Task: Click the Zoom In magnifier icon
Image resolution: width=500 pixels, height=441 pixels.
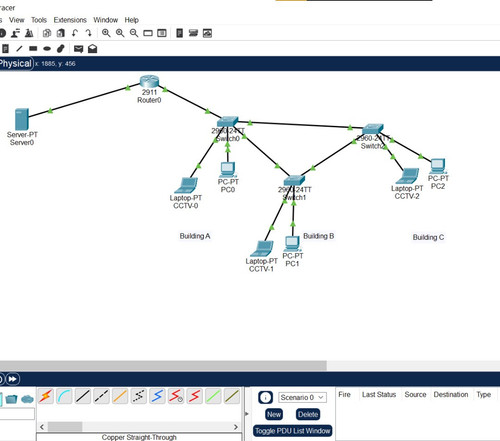Action: tap(106, 33)
